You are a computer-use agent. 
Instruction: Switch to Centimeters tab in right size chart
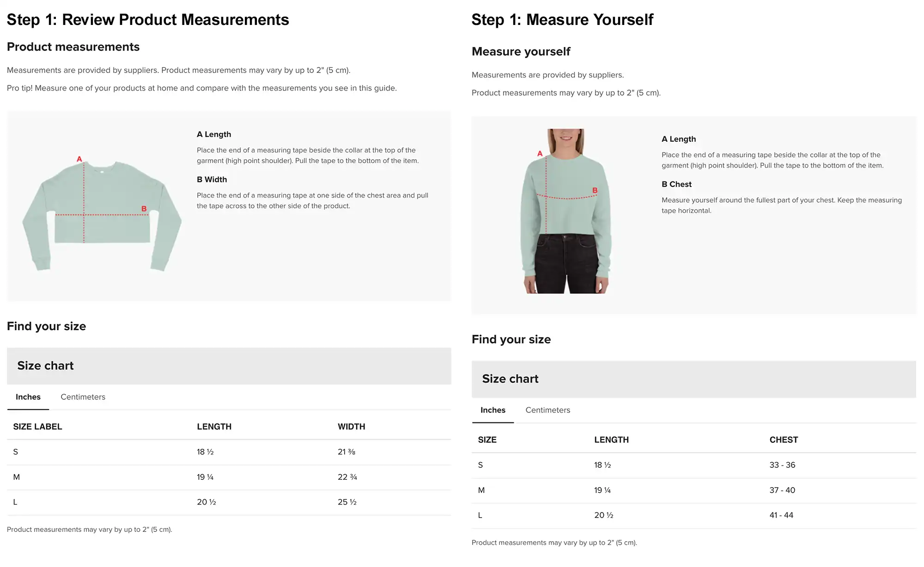point(547,410)
